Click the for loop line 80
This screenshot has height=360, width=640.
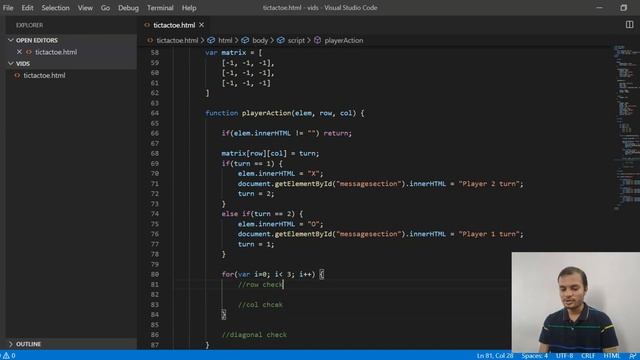tap(273, 274)
